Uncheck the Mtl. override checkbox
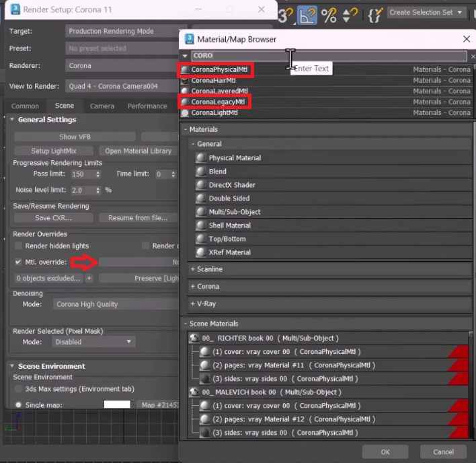The image size is (476, 463). pyautogui.click(x=19, y=262)
